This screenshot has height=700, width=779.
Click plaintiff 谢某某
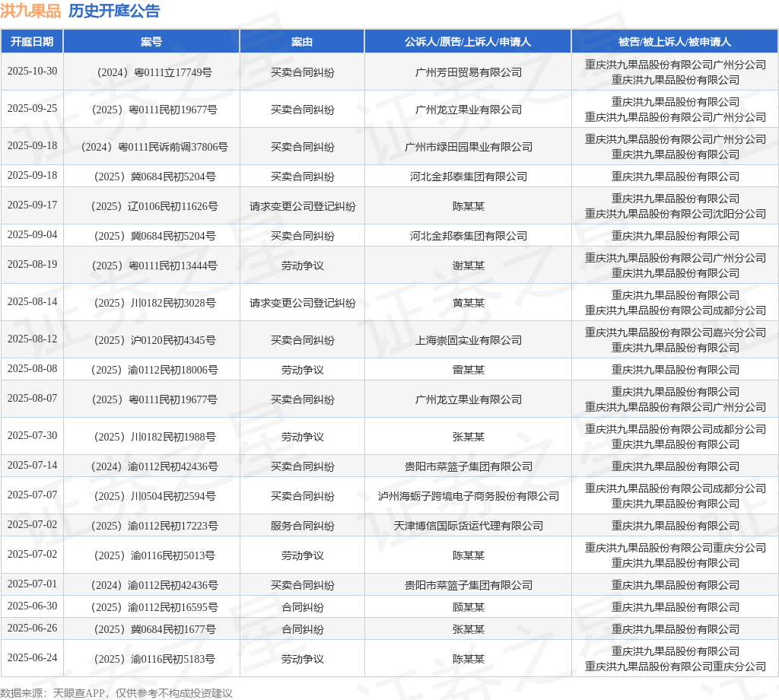click(x=469, y=266)
